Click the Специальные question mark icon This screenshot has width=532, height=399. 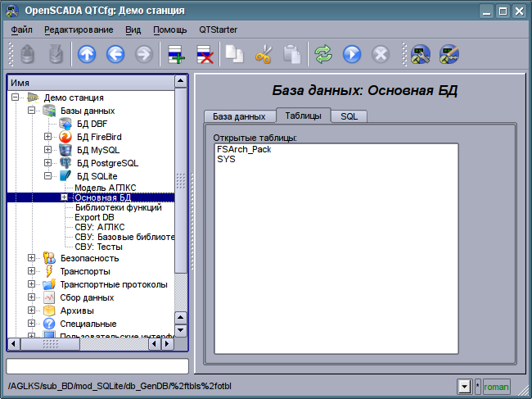(x=49, y=324)
